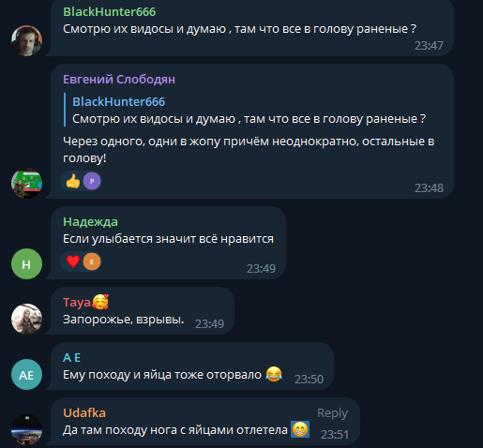Open the AE teal avatar

[x=26, y=374]
